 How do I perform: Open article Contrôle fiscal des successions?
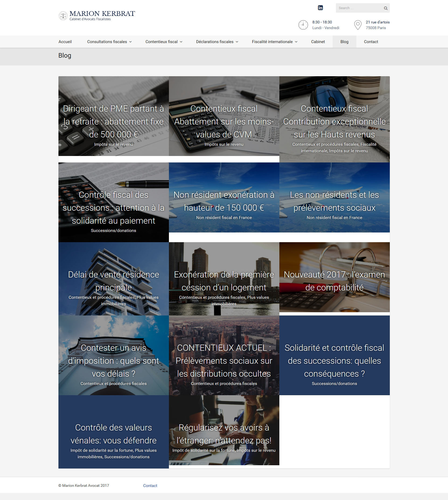[x=113, y=208]
